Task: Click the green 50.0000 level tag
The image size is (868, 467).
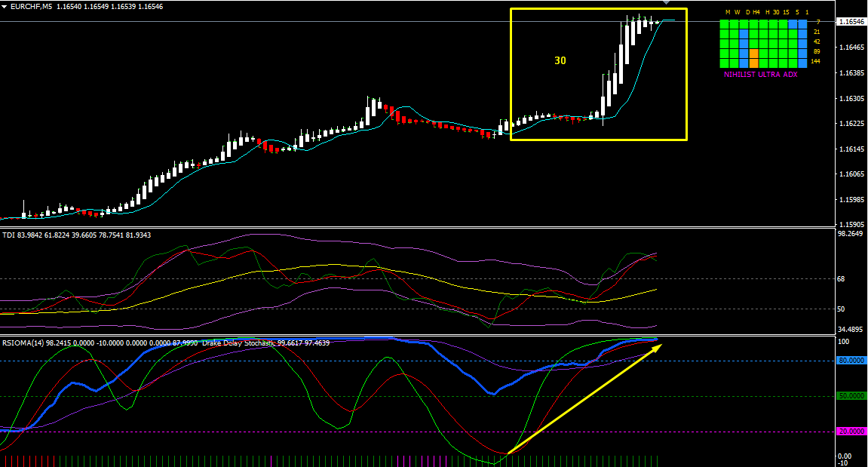Action: pyautogui.click(x=851, y=396)
